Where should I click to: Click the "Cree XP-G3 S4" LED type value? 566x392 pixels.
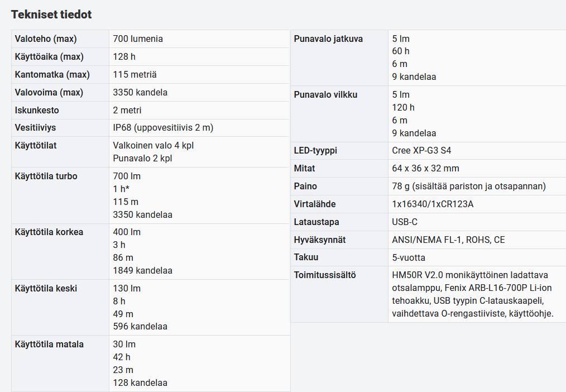[421, 151]
